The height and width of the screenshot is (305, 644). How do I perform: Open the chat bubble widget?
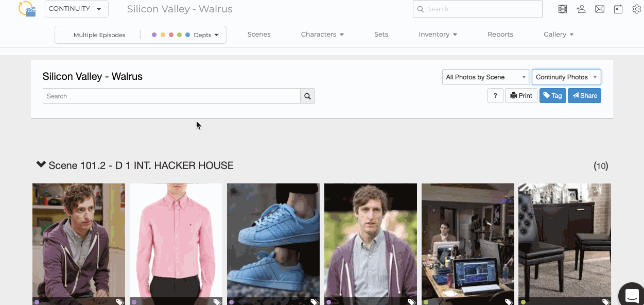(632, 295)
